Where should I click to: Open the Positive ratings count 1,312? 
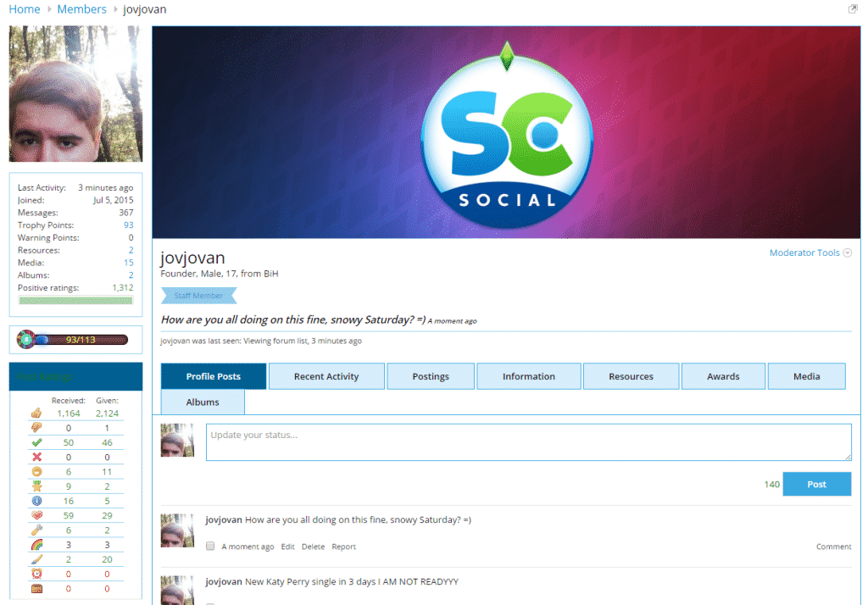123,288
